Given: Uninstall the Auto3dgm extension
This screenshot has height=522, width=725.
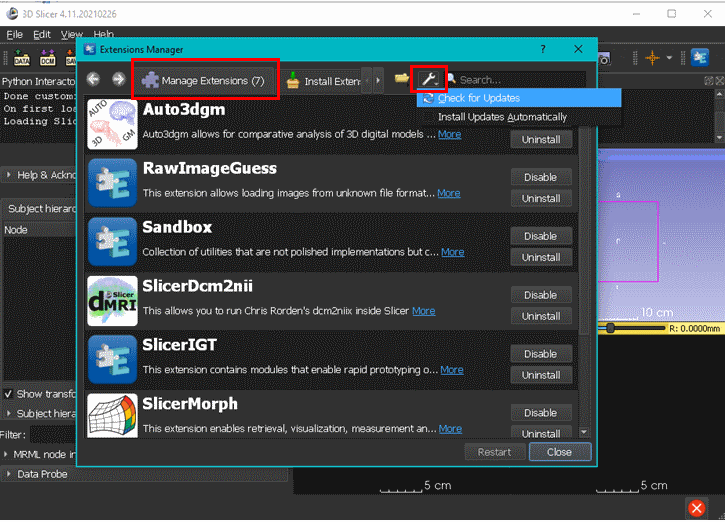Looking at the screenshot, I should pyautogui.click(x=541, y=140).
